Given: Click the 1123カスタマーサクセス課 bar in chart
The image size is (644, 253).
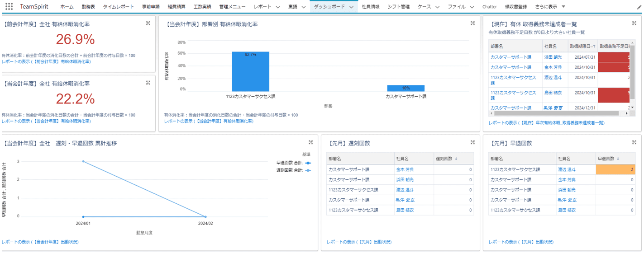Looking at the screenshot, I should [250, 71].
